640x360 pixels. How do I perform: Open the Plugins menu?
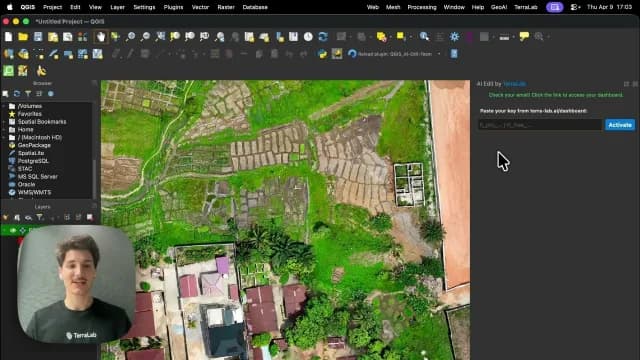point(173,7)
